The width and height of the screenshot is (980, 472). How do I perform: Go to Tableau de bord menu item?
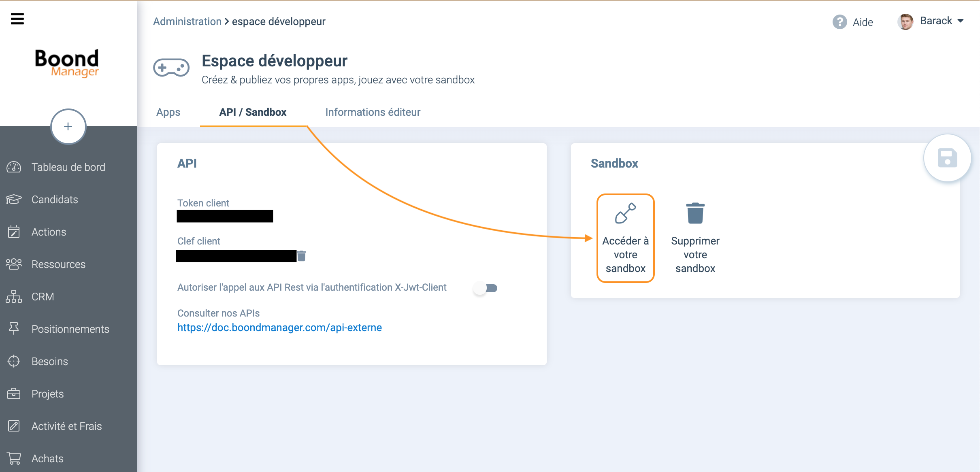pos(68,167)
